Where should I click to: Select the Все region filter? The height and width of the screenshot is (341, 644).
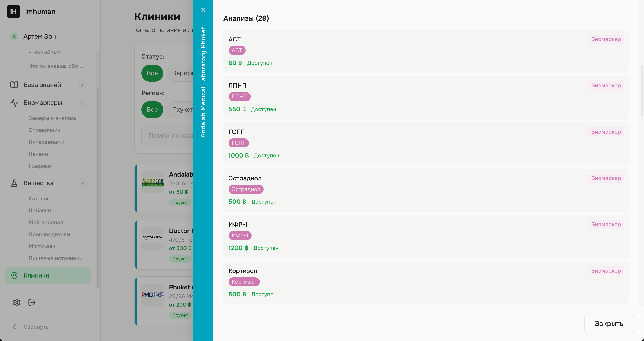152,109
